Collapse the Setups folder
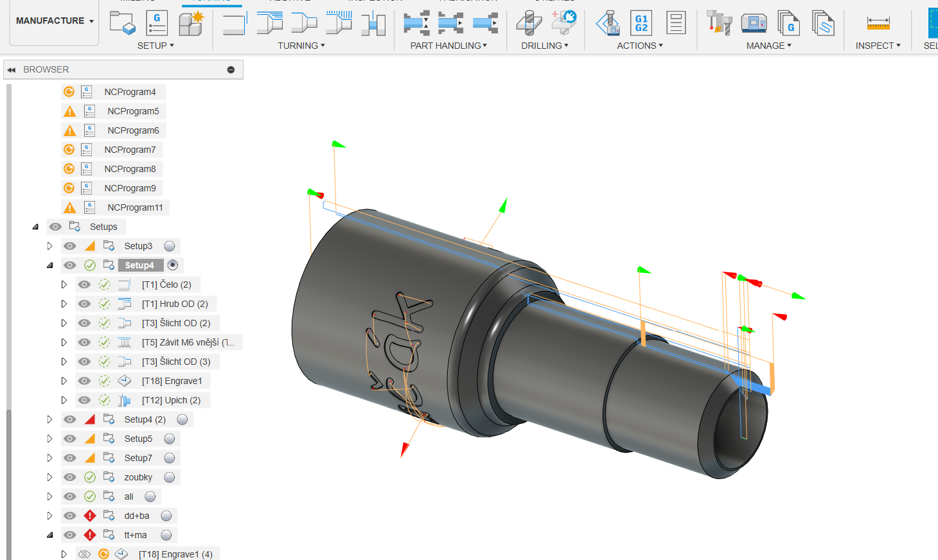Viewport: 938px width, 560px height. pos(35,227)
